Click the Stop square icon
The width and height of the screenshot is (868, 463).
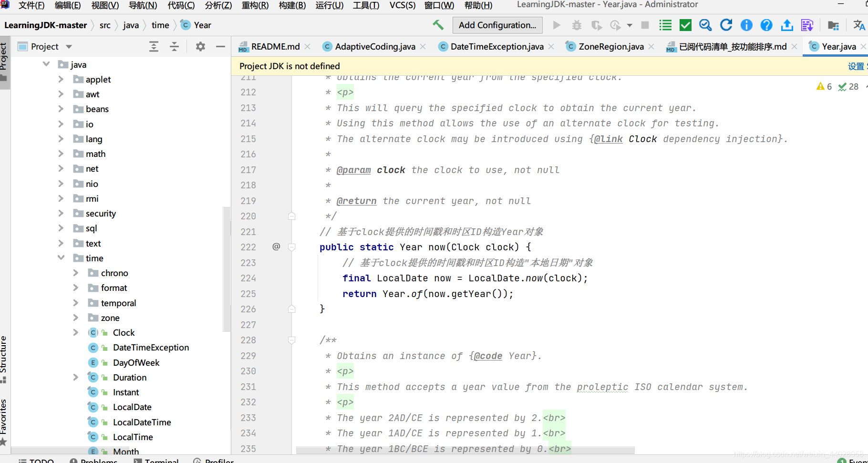point(645,25)
